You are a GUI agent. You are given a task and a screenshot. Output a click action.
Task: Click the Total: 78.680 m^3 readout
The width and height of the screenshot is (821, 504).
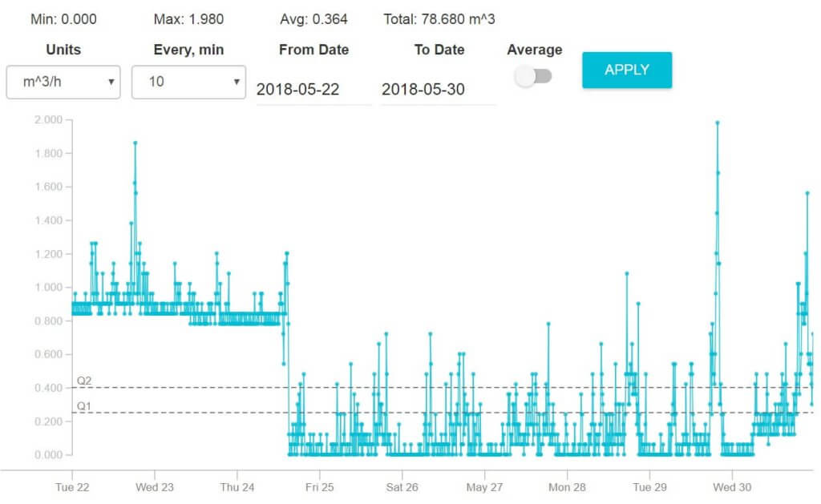point(439,18)
